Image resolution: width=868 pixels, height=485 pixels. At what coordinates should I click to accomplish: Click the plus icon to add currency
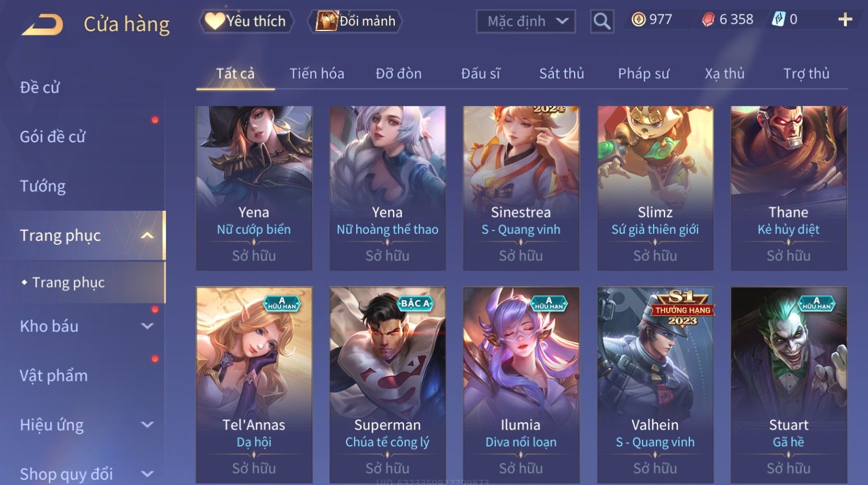845,20
